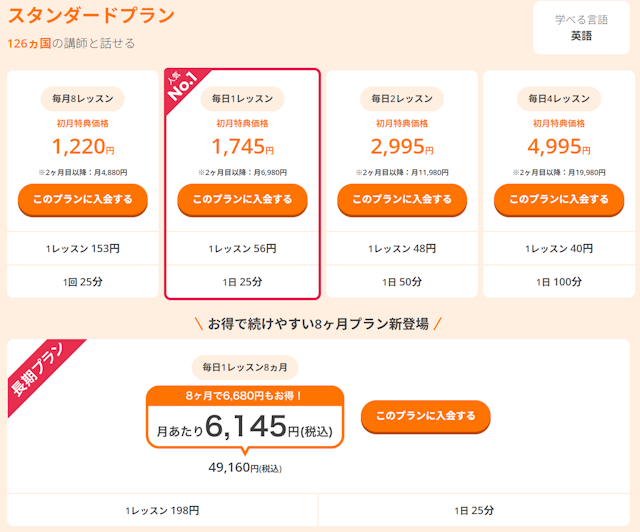This screenshot has width=640, height=532.
Task: Open the 学べる言語 英語 box
Action: tap(582, 27)
